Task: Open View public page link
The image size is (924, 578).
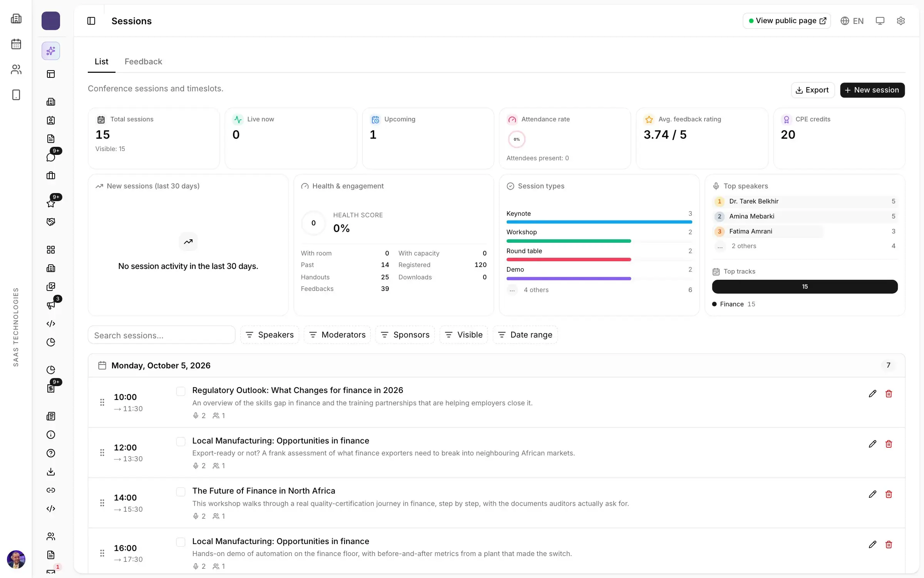Action: 787,21
